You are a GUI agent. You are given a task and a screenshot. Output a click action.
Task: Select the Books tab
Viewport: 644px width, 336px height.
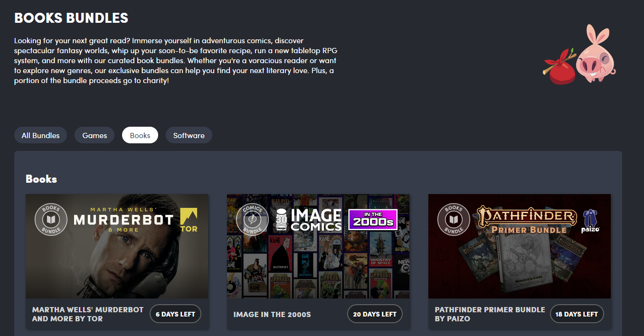(x=140, y=135)
